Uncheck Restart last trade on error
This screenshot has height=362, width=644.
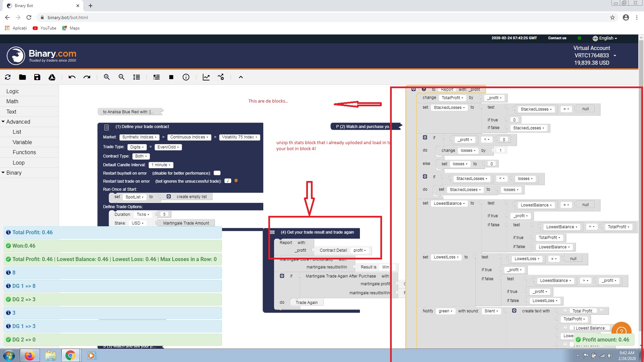coord(228,181)
